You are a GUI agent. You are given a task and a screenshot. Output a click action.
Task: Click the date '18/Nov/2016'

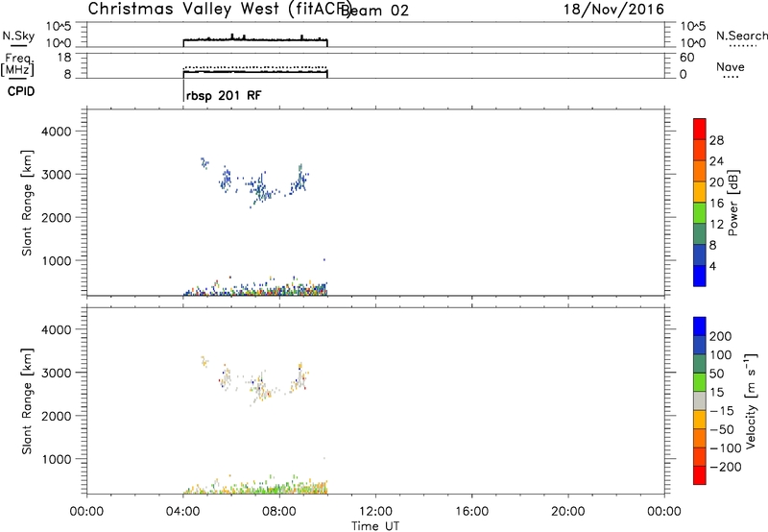(613, 10)
